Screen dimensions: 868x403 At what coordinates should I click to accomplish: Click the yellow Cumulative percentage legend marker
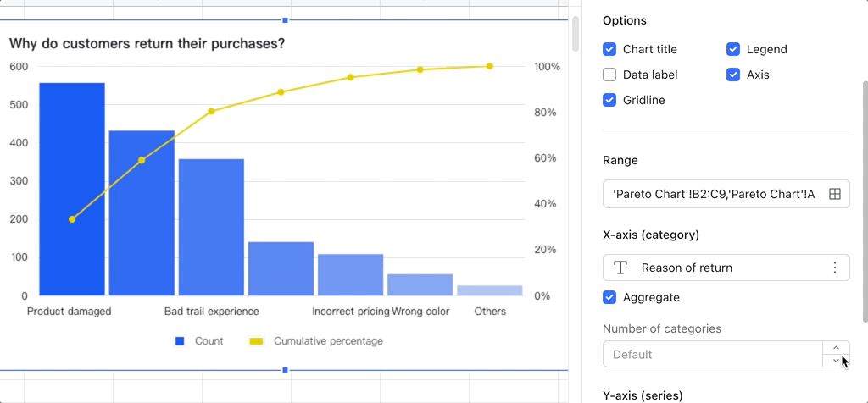pos(256,341)
